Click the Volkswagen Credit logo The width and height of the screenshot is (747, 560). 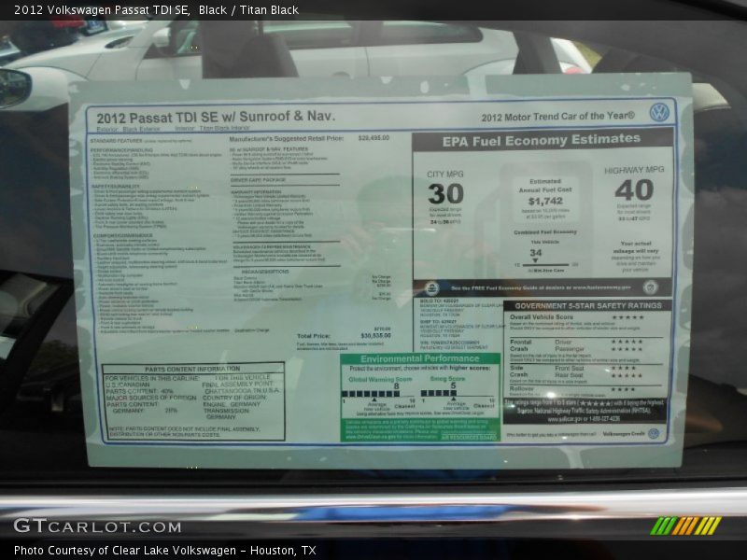[x=655, y=433]
